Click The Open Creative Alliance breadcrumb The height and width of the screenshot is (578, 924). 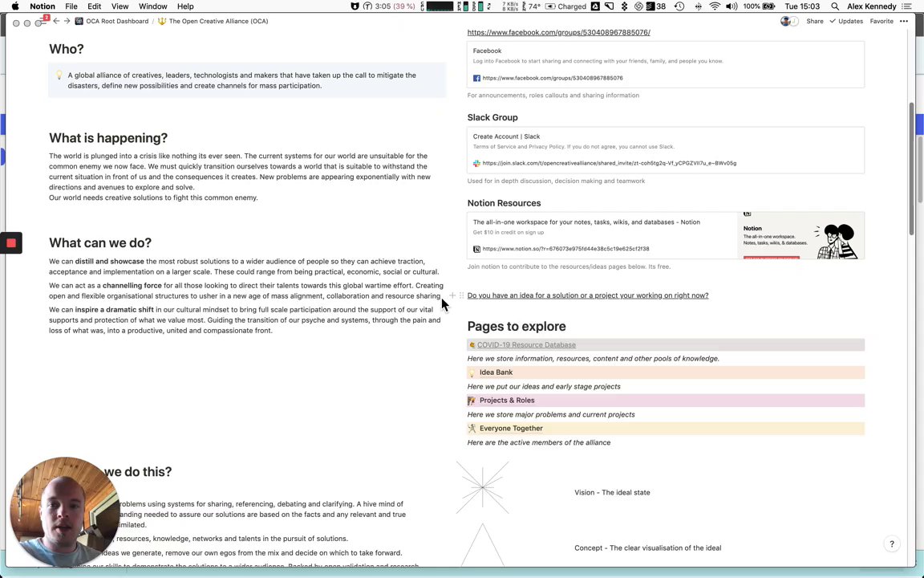pyautogui.click(x=213, y=21)
